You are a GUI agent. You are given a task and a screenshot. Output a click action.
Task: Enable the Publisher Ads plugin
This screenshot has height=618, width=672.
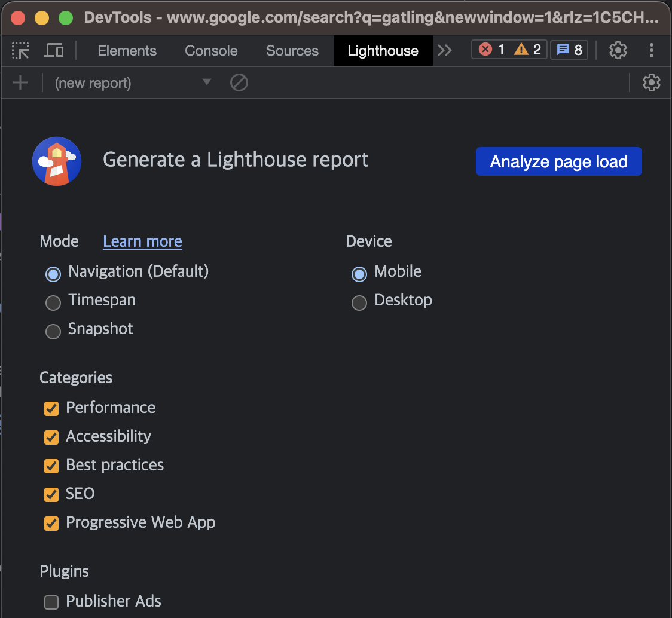pos(51,602)
